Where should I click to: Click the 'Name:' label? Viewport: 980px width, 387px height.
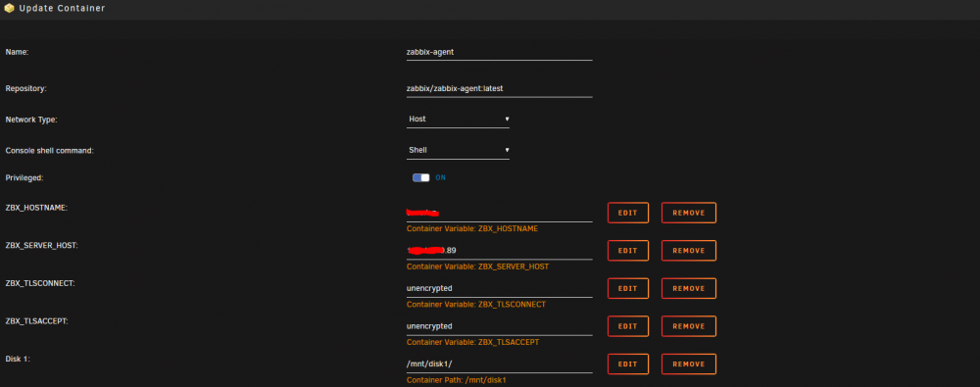17,53
